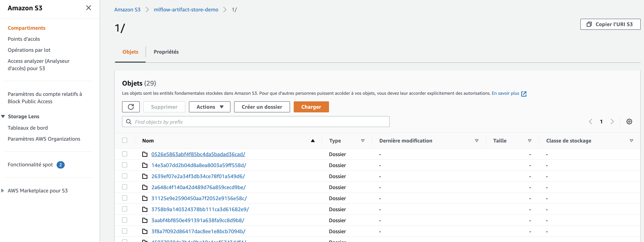The width and height of the screenshot is (644, 242).
Task: Click the refresh objects icon button
Action: [x=131, y=107]
